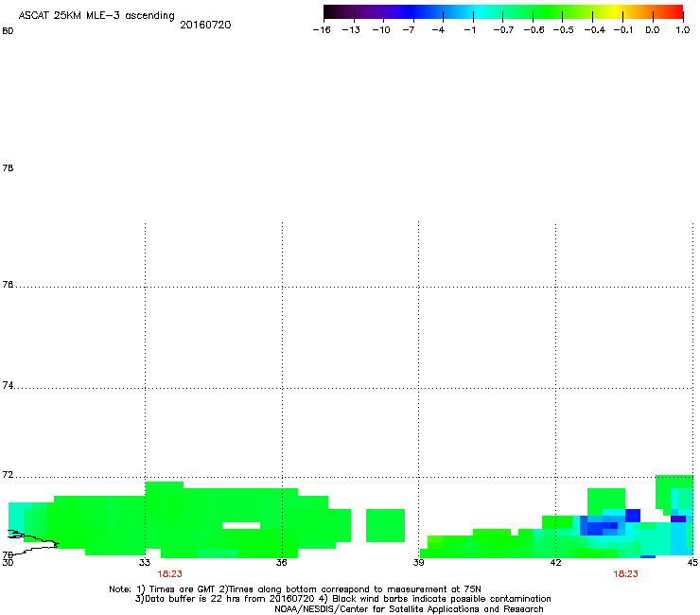Click the -16 color scale label
This screenshot has width=700, height=615.
point(322,30)
